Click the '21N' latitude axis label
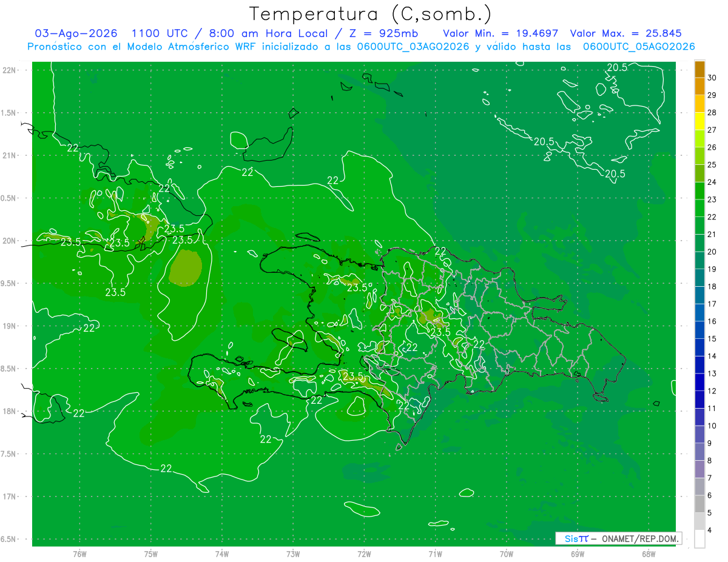This screenshot has width=728, height=562. click(x=10, y=155)
